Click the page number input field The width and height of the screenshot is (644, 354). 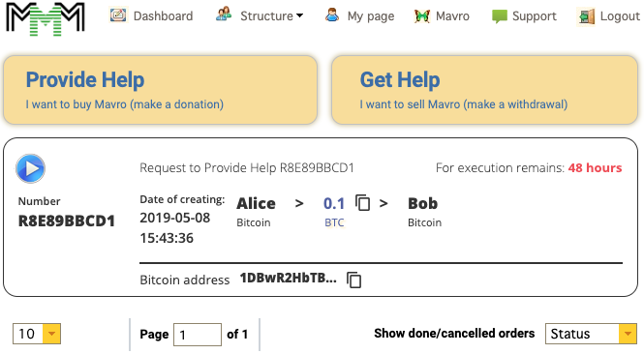pos(198,335)
